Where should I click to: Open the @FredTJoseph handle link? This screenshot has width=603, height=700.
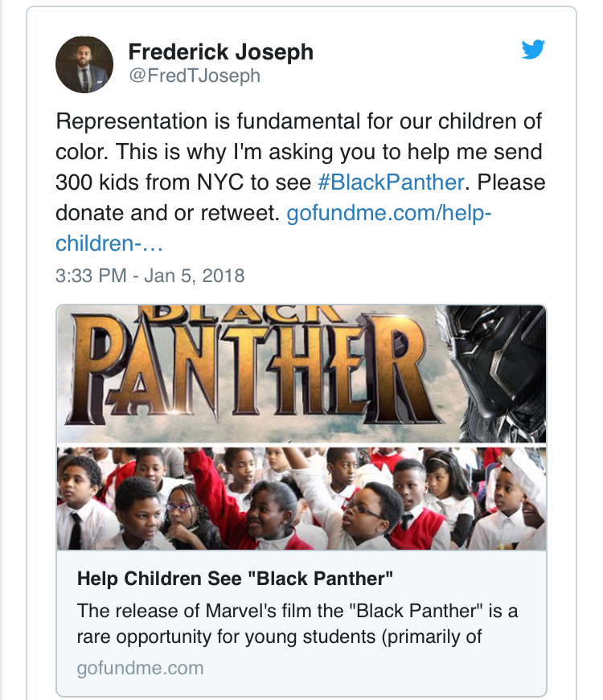tap(194, 76)
